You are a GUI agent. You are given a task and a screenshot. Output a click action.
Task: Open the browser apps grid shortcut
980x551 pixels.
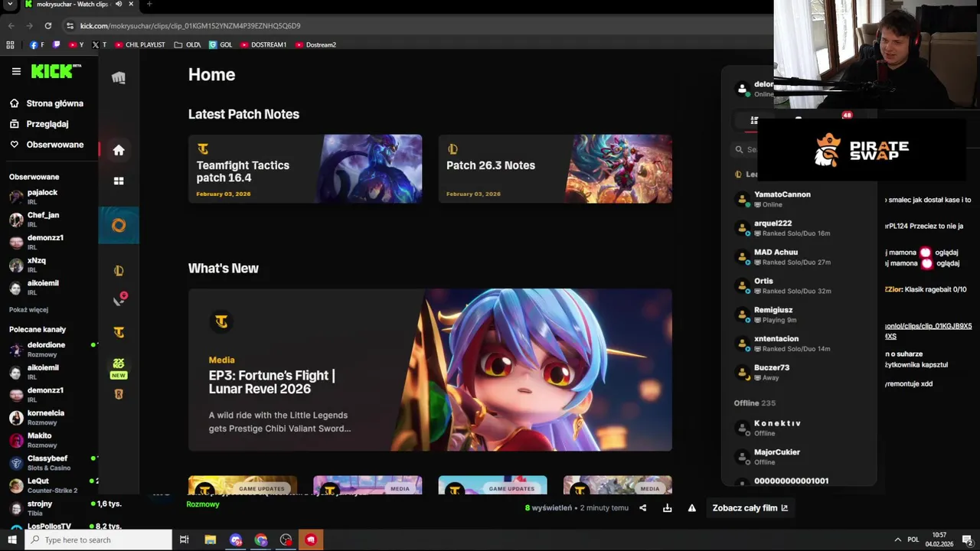click(11, 44)
